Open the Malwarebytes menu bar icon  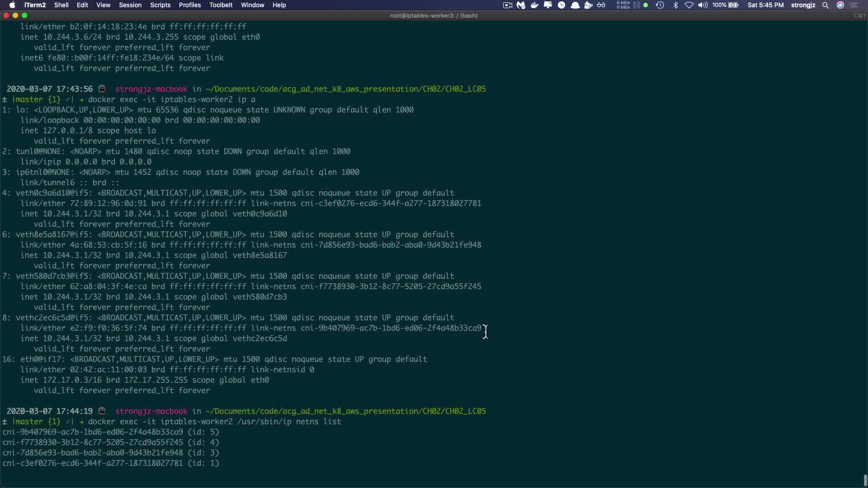pos(521,5)
